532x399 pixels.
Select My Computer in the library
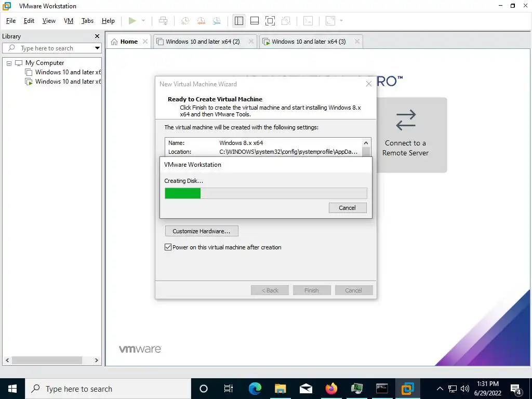point(45,63)
